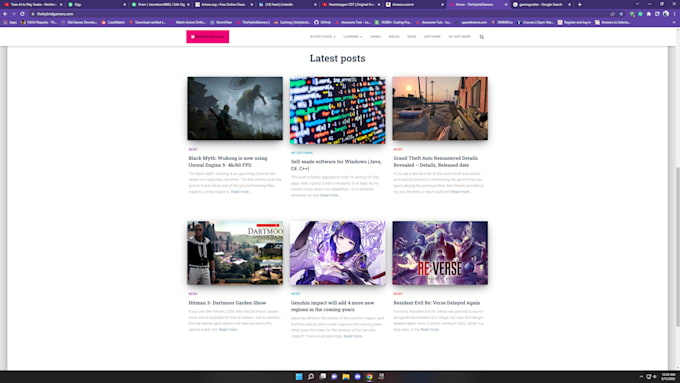Click Grand Theft Auto Remastered Details title
The image size is (680, 383).
click(435, 161)
